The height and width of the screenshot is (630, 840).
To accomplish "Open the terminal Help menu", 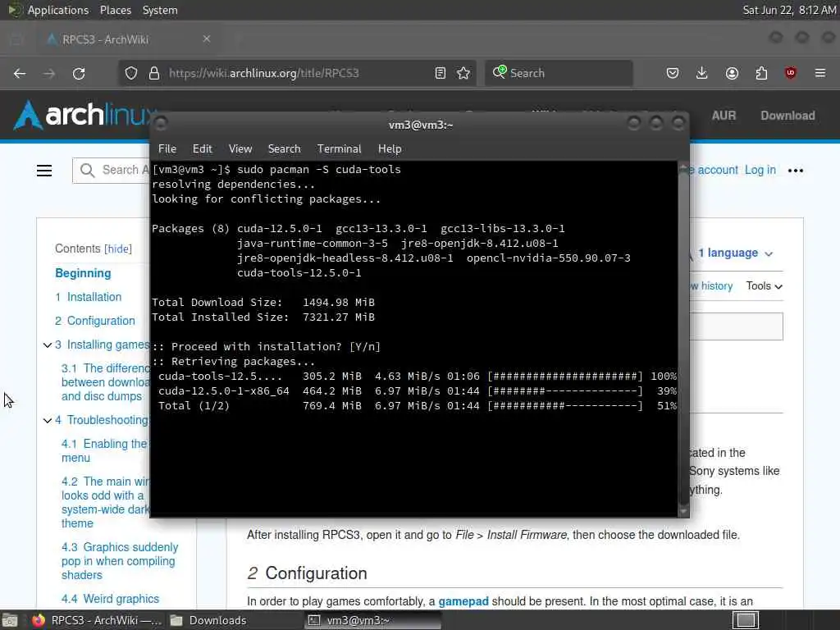I will [x=390, y=149].
